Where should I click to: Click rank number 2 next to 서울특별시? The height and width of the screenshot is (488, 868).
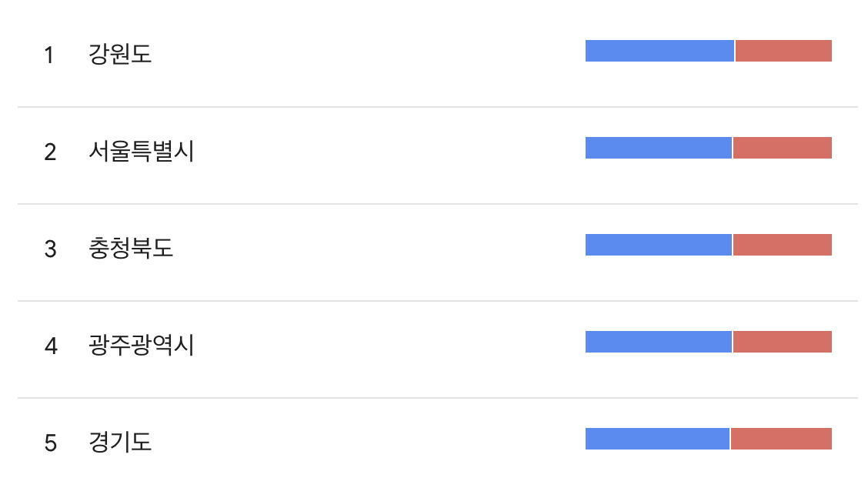(x=50, y=152)
